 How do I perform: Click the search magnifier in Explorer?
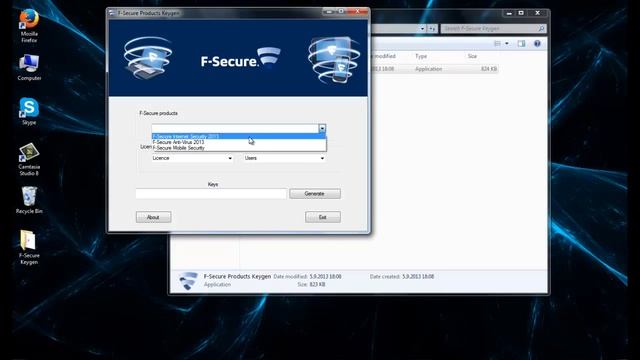click(541, 29)
